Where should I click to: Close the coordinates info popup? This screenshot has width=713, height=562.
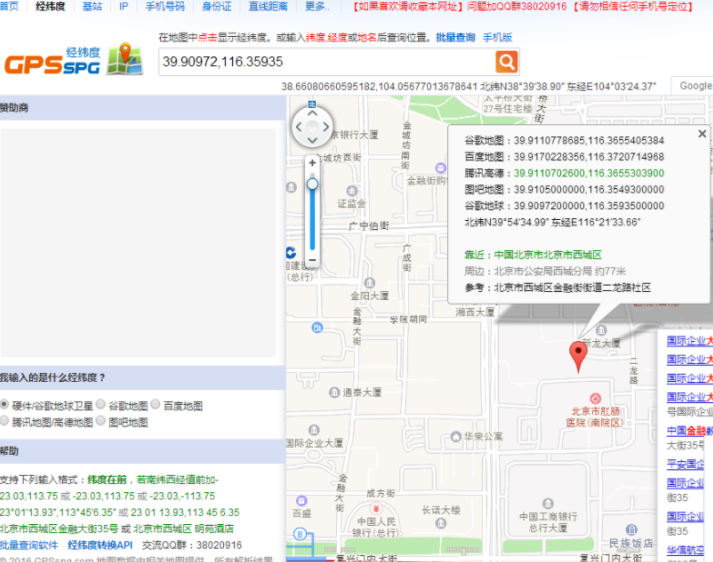(702, 134)
